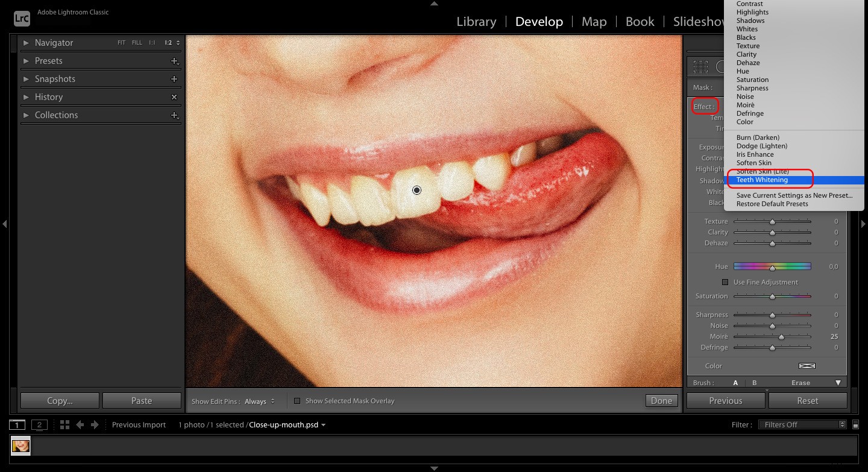Click the left panel collapse arrow
The image size is (868, 472).
pos(5,224)
